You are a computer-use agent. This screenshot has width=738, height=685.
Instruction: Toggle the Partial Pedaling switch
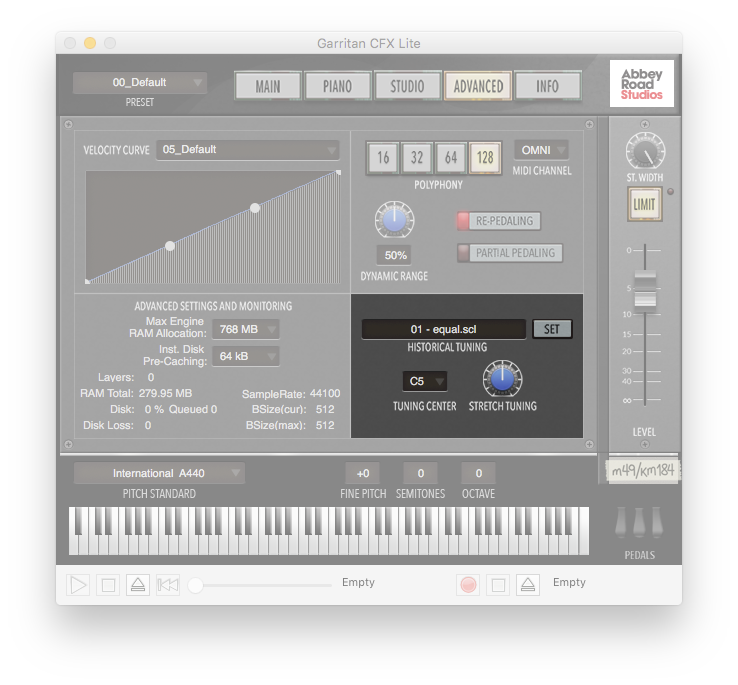[510, 253]
